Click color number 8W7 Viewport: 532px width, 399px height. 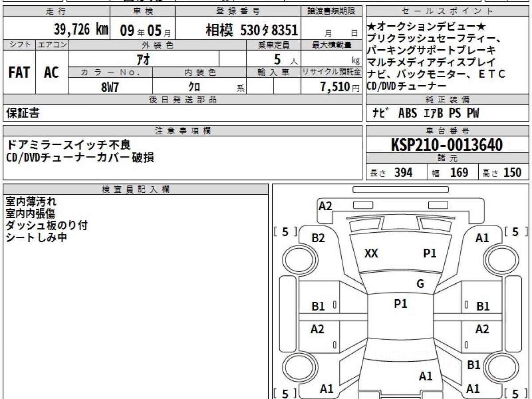point(110,87)
